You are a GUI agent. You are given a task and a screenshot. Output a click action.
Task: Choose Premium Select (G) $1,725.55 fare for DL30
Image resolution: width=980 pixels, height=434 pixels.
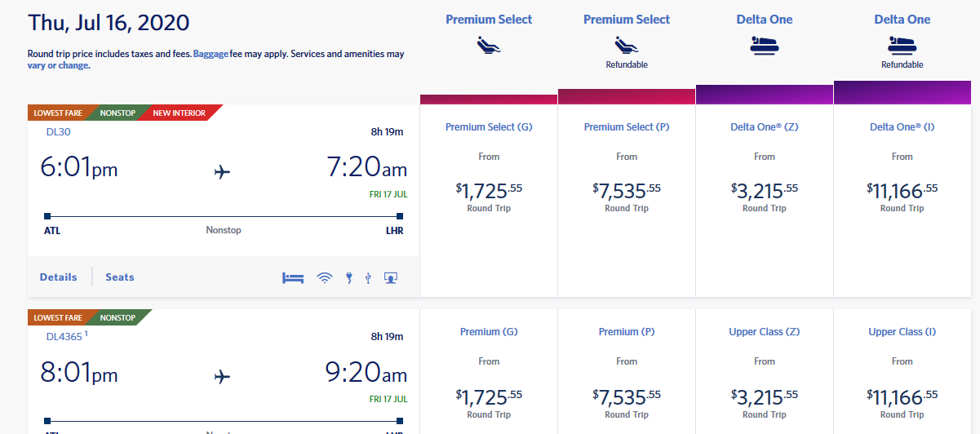click(489, 201)
